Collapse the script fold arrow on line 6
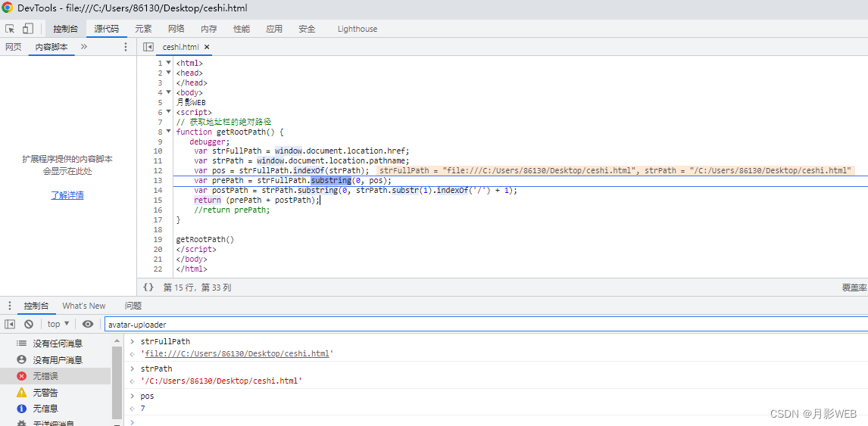868x426 pixels. pyautogui.click(x=168, y=112)
